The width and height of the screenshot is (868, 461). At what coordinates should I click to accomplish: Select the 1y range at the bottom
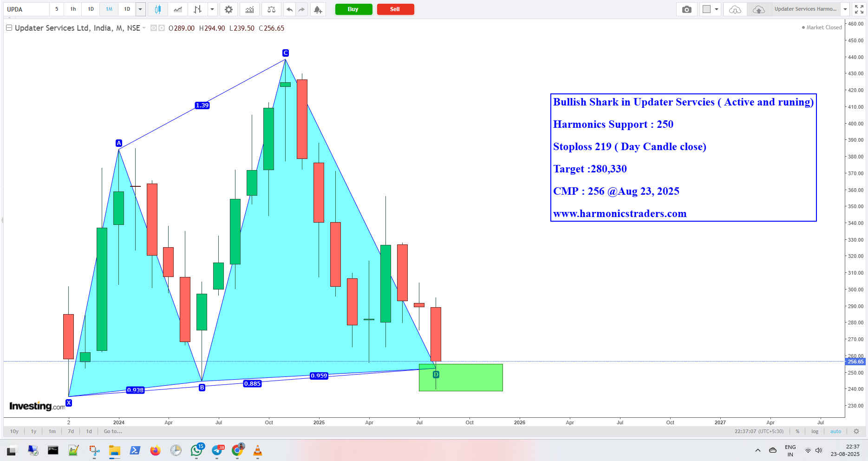coord(33,431)
